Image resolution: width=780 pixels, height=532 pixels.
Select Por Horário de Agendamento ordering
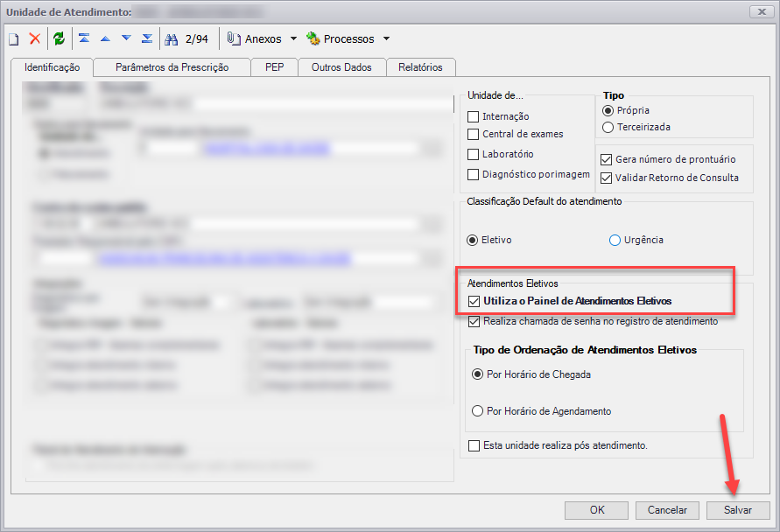click(x=478, y=411)
